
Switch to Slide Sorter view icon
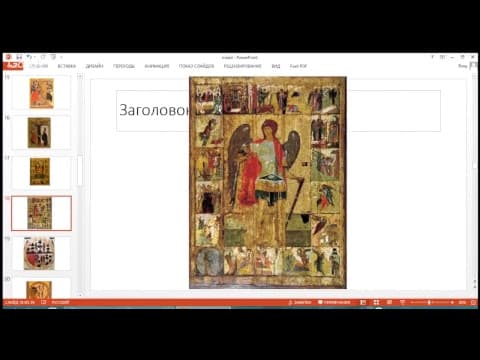376,302
